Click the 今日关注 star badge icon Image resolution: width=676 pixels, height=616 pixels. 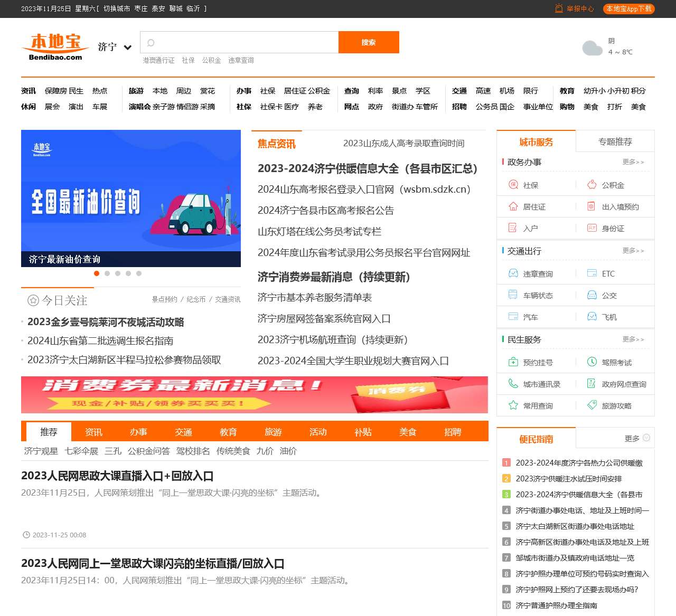point(33,300)
